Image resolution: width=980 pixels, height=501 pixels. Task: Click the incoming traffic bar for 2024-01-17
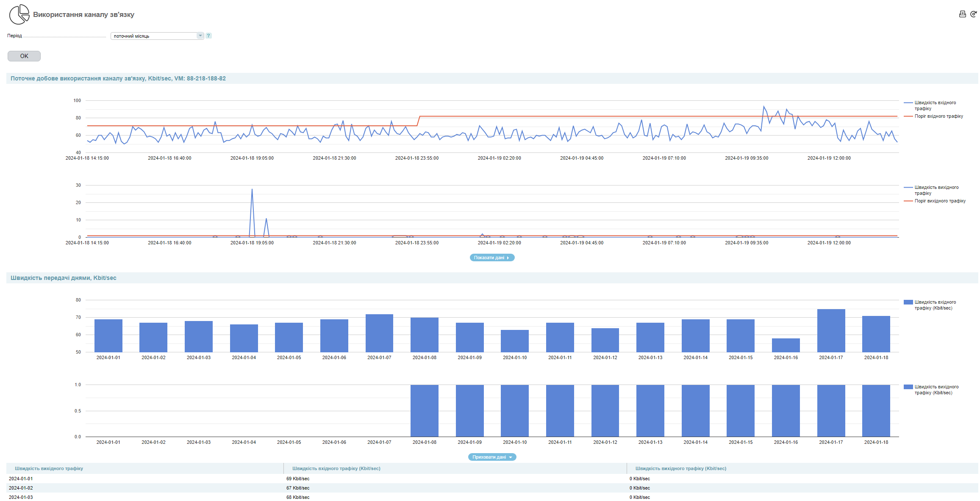tap(831, 330)
